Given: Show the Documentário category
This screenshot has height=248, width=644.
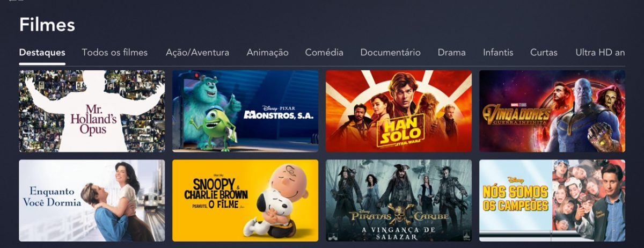Looking at the screenshot, I should (x=390, y=53).
